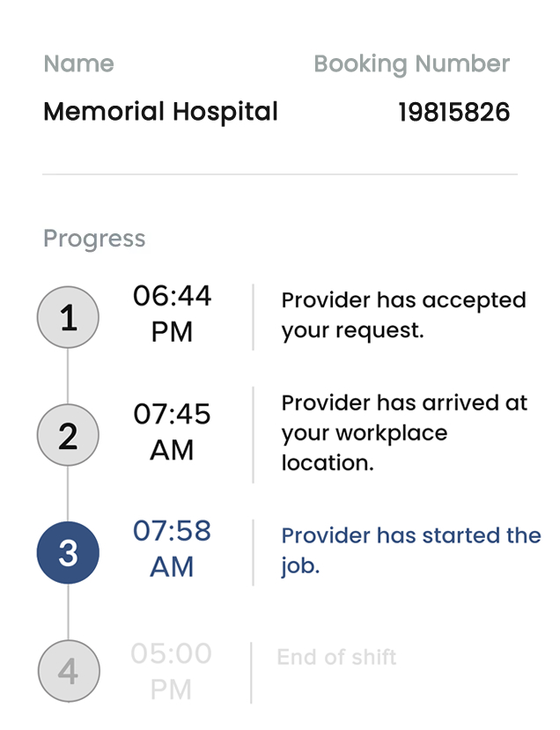Tap the highlighted 07:58 AM timestamp
Screen dimensions: 560x730
pos(172,549)
